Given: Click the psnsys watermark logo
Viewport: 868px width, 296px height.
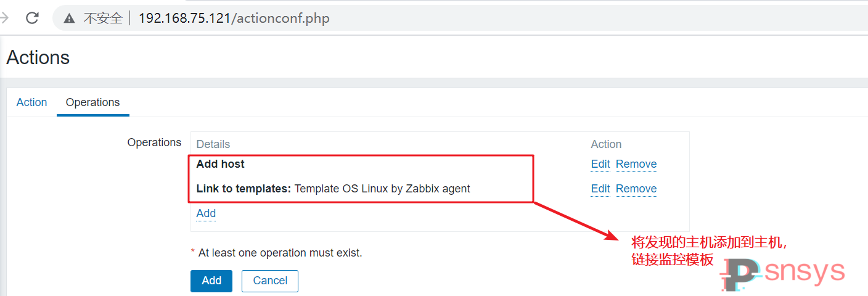Looking at the screenshot, I should coord(783,274).
